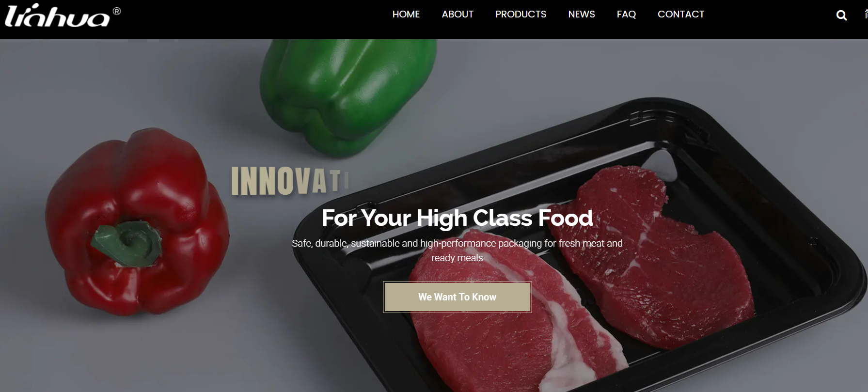Open the ABOUT page
The image size is (868, 392).
click(458, 15)
